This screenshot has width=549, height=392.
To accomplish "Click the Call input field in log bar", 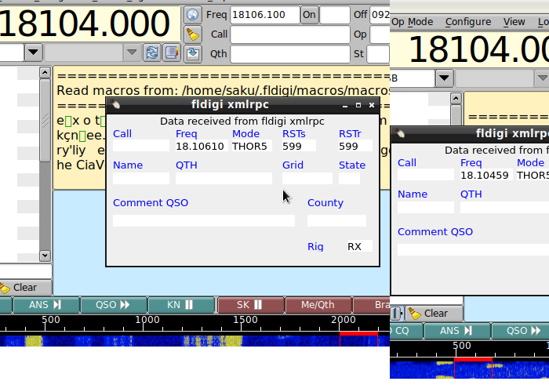I will [290, 34].
